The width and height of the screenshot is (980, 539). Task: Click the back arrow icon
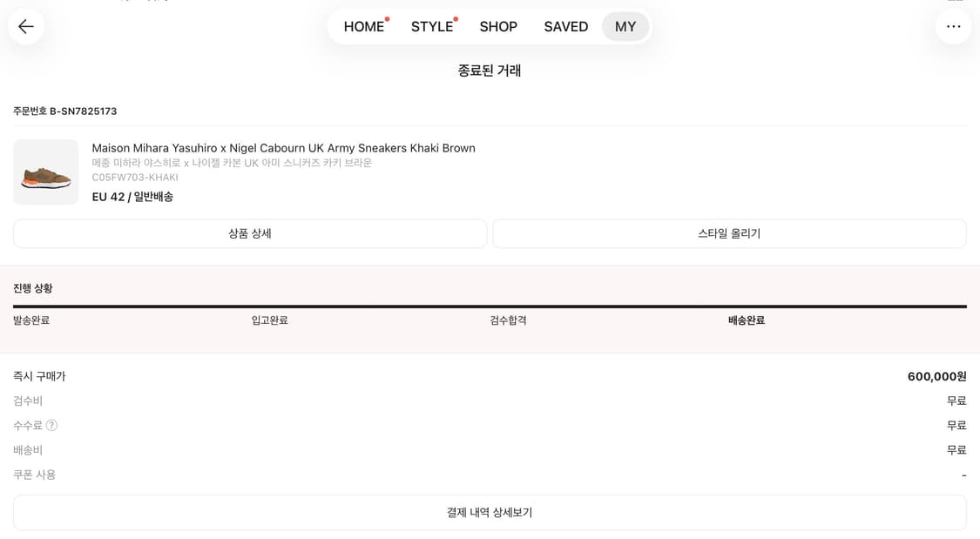(25, 26)
